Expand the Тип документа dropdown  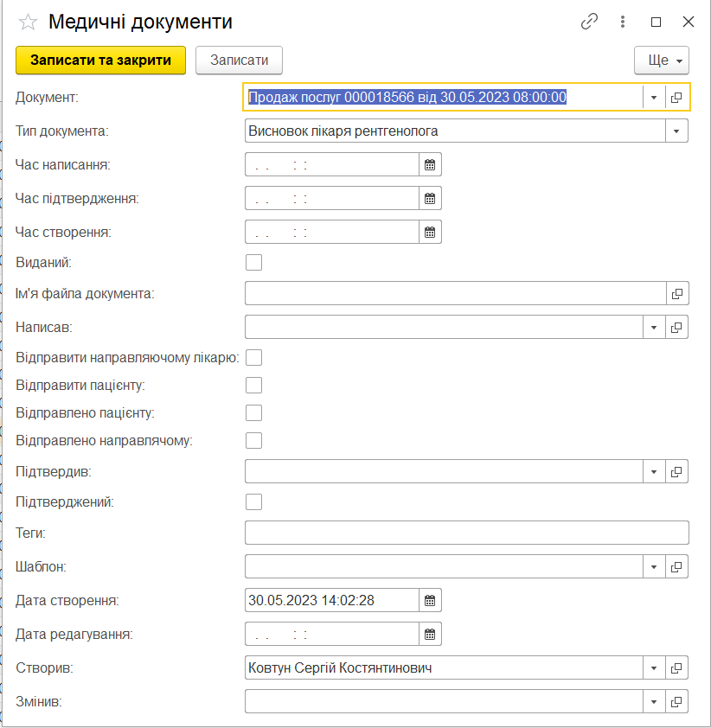pyautogui.click(x=677, y=131)
